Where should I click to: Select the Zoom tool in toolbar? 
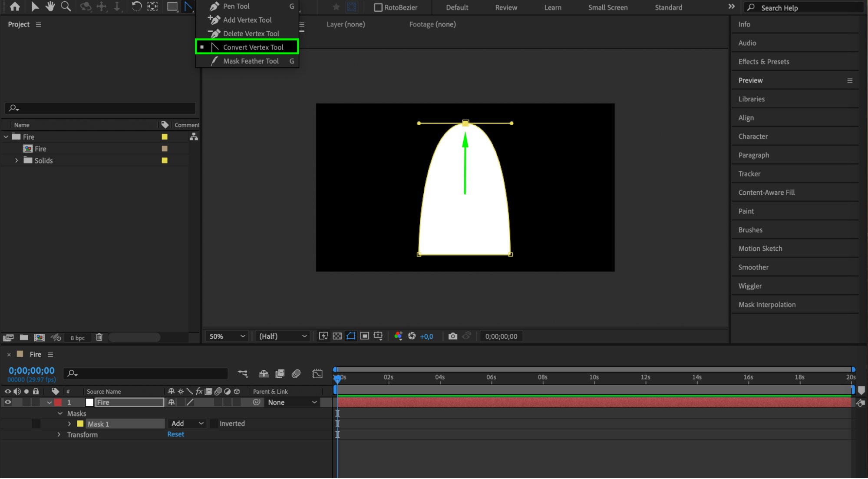point(66,7)
